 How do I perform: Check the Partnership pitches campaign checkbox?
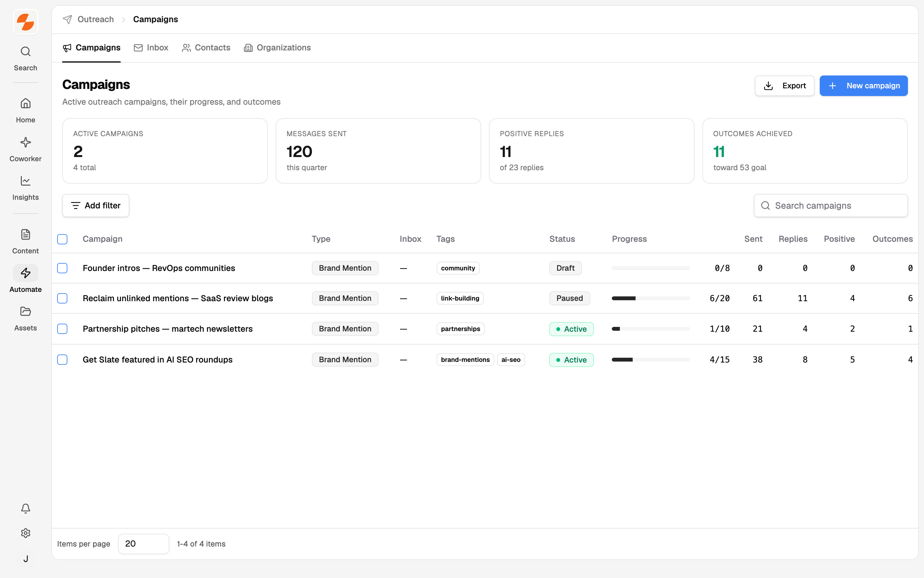[x=62, y=329]
